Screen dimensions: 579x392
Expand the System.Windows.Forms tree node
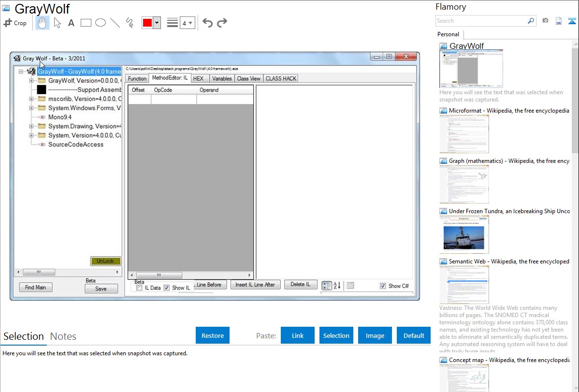pos(31,108)
